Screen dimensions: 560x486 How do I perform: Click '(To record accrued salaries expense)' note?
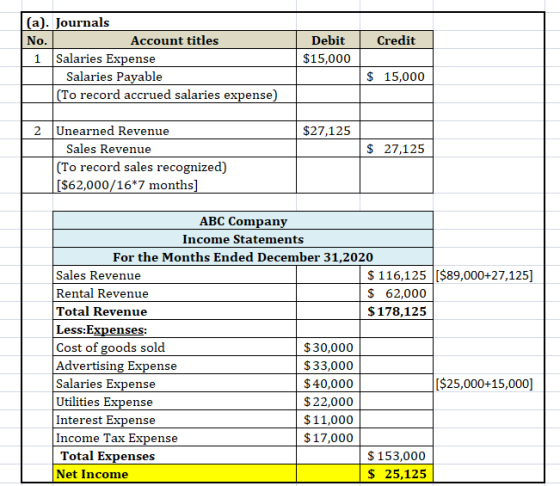(x=175, y=94)
